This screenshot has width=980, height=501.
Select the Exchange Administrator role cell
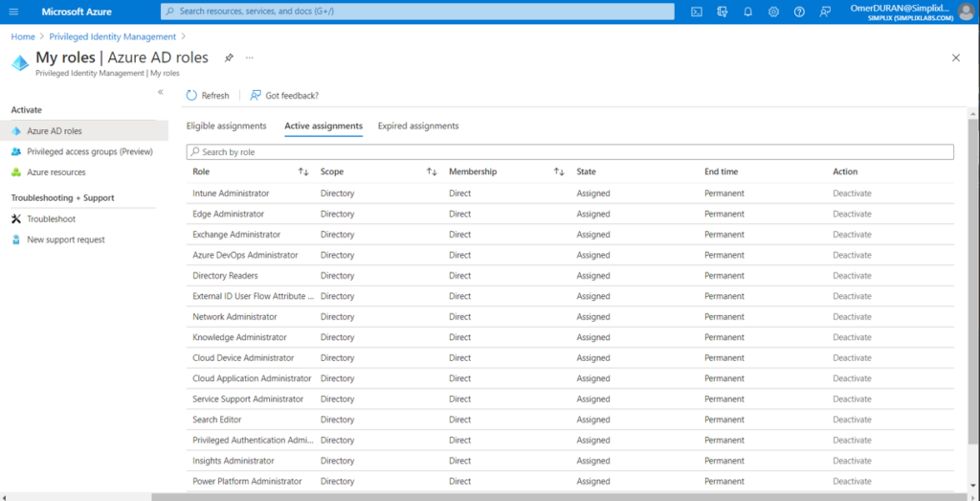[x=236, y=235]
